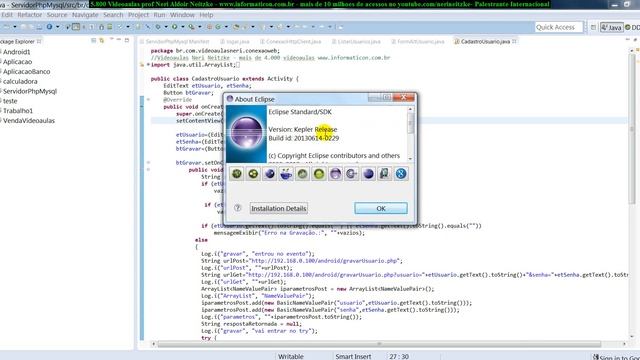Click the dark sphere beside the coffee cup
Screen dimensions: 640x360
(x=269, y=174)
